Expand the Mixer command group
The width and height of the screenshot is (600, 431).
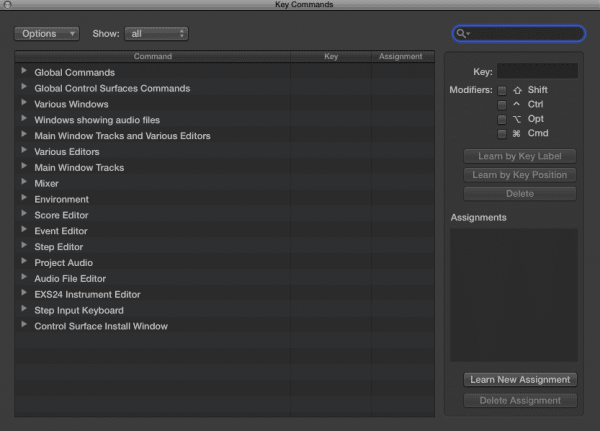[x=23, y=183]
